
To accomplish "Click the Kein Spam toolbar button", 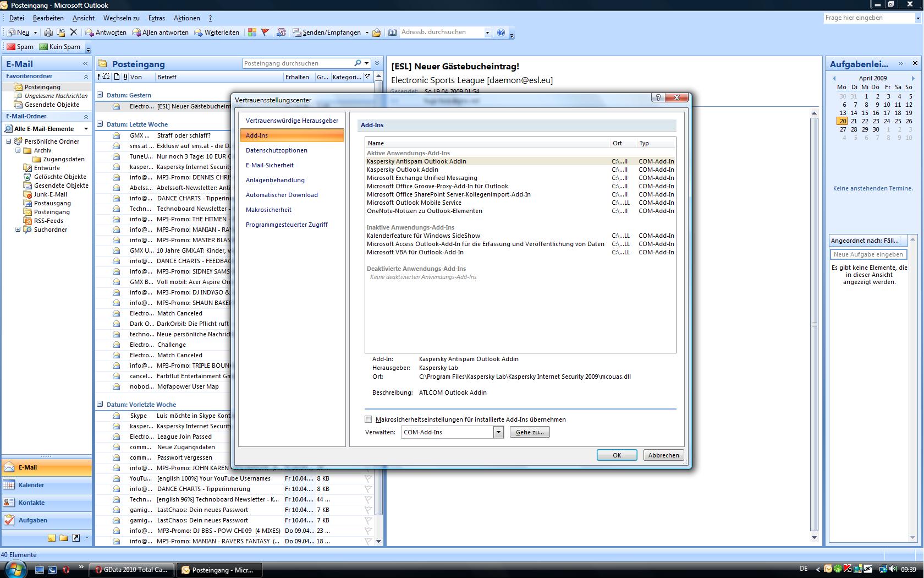I will [60, 47].
